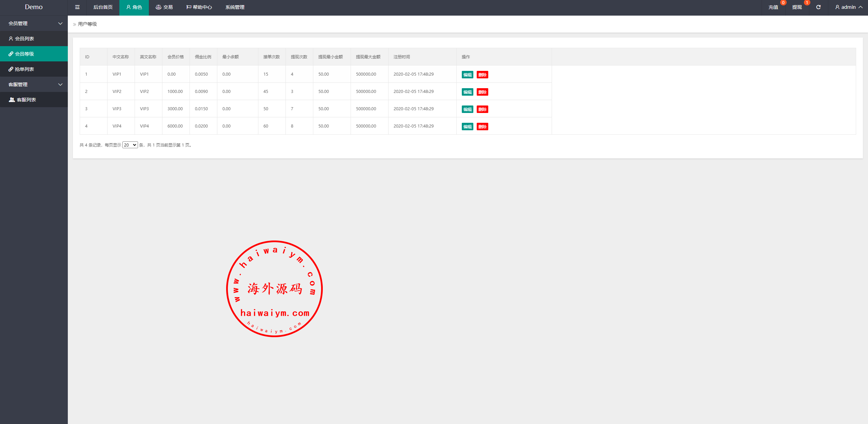The image size is (868, 424).
Task: Open the 系统管理 menu
Action: [235, 7]
